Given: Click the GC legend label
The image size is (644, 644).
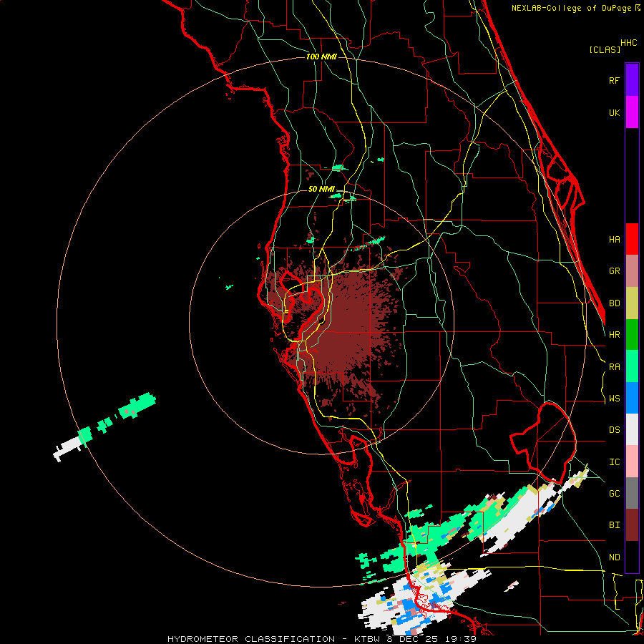Looking at the screenshot, I should [x=615, y=494].
